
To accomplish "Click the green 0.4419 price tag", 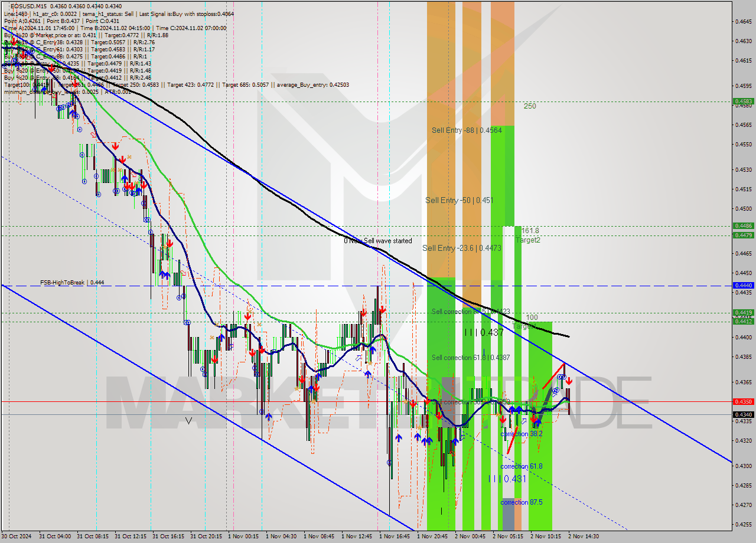I will pyautogui.click(x=743, y=312).
